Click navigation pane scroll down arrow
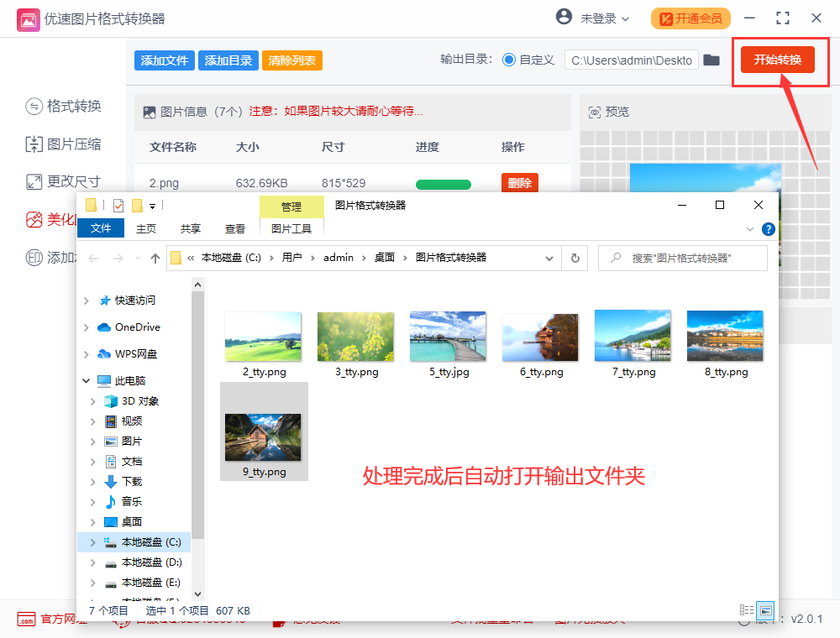 pos(197,594)
